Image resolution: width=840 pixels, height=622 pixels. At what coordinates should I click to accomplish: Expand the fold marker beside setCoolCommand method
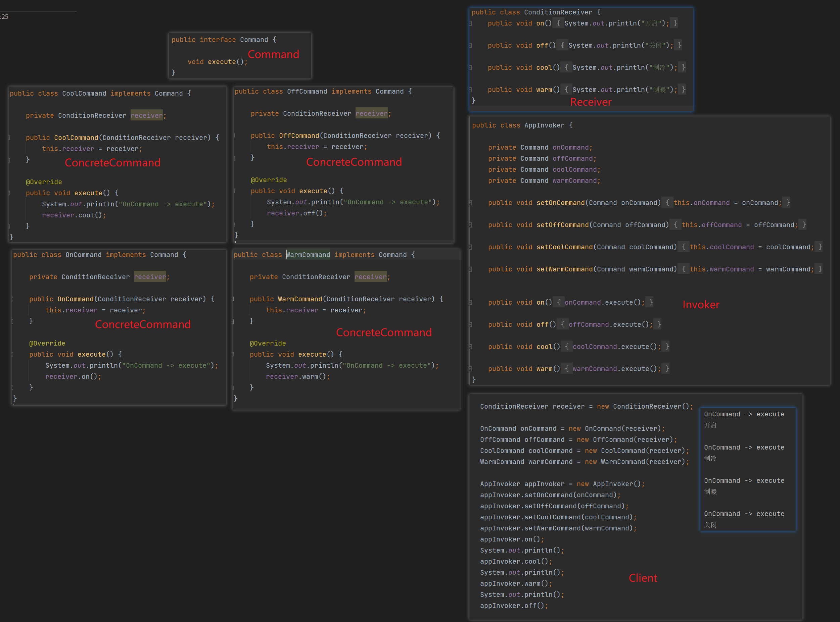click(470, 247)
